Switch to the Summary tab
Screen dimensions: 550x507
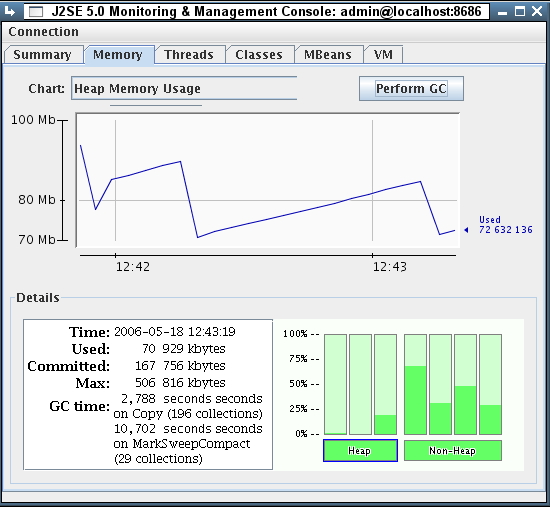click(43, 55)
